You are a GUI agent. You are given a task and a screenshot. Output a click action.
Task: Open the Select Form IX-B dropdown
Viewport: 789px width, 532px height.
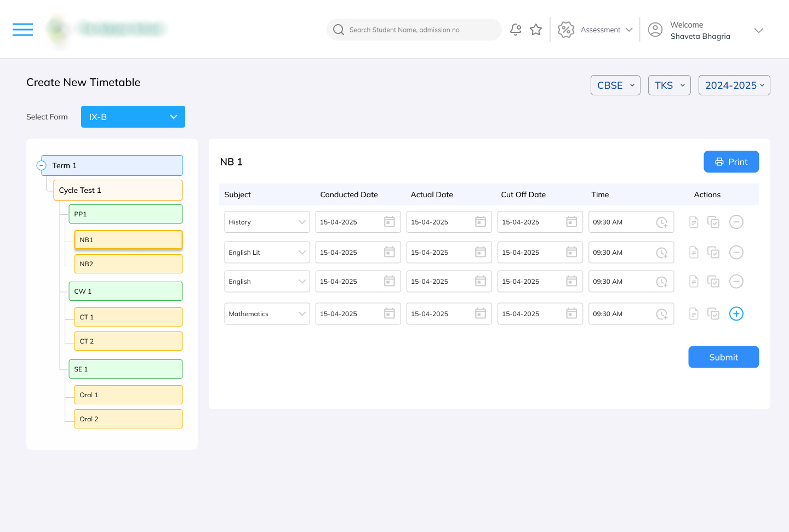(133, 117)
